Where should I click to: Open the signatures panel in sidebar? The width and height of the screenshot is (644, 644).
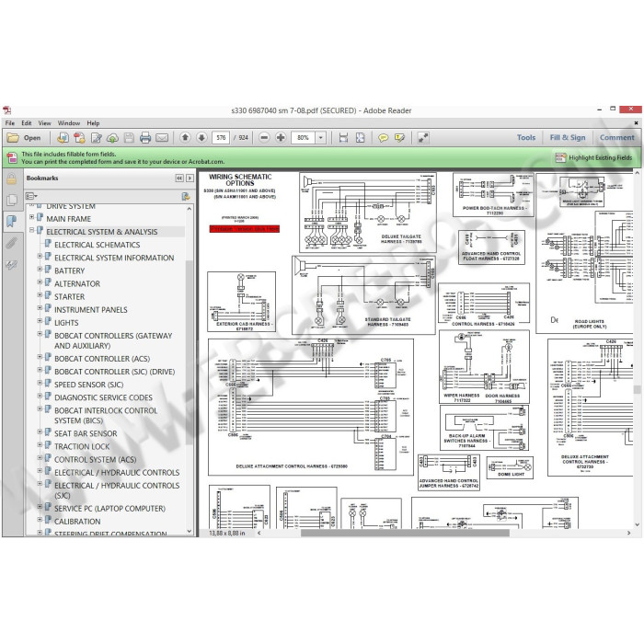(11, 265)
